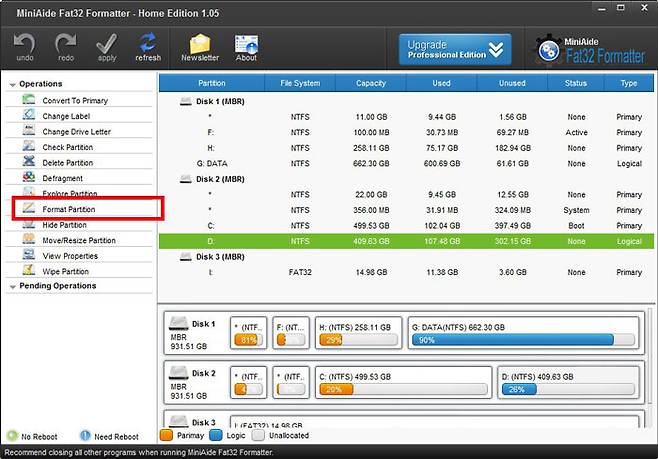
Task: Click G: DATA 90% usage bar
Action: coord(522,341)
